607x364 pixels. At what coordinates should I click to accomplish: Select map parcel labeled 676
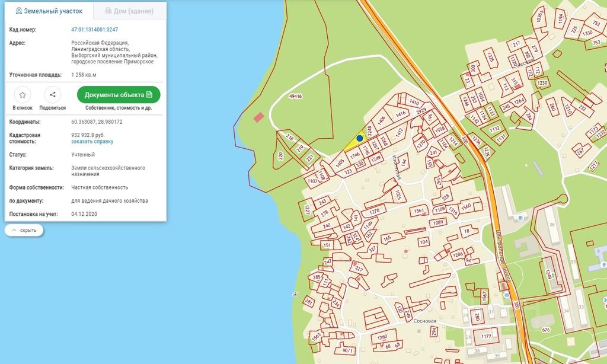546,330
